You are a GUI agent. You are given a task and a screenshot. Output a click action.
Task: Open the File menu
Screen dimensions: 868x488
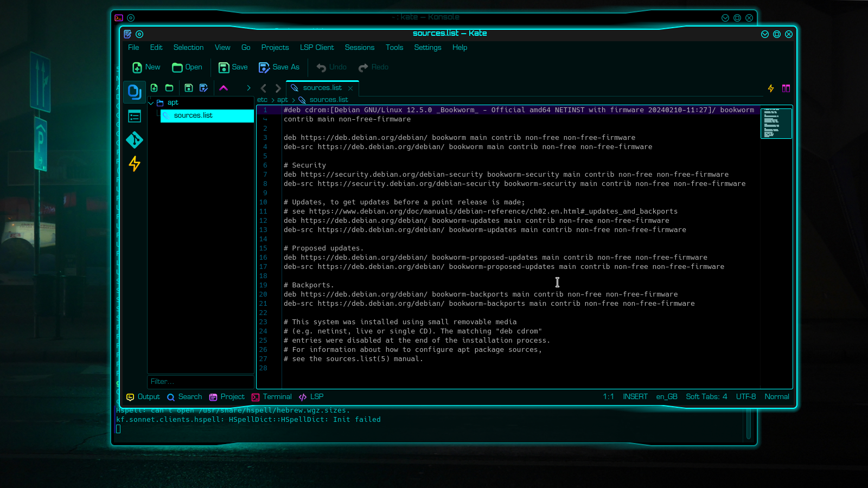[x=133, y=48]
